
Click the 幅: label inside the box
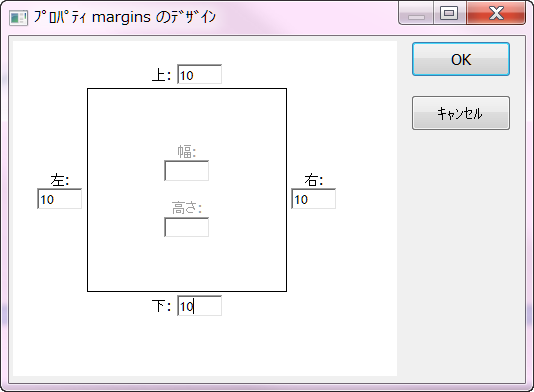(187, 152)
